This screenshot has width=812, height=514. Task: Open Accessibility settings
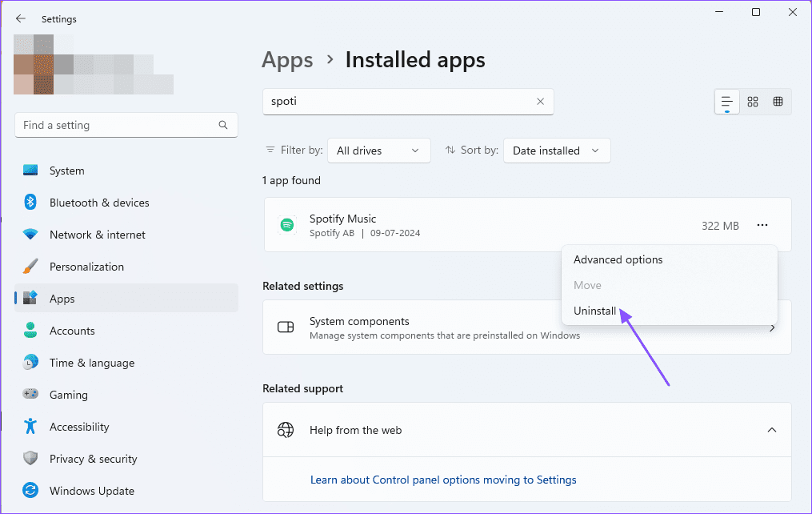click(x=126, y=427)
